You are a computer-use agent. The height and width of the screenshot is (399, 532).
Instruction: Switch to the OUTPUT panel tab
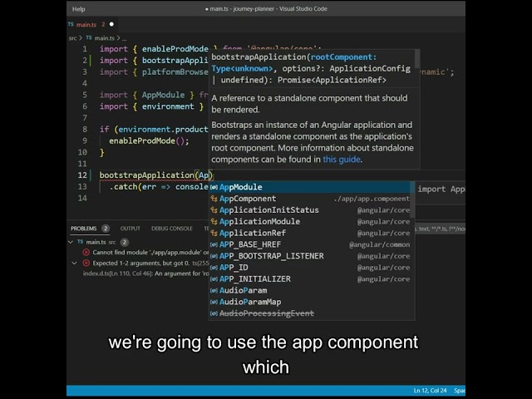[x=130, y=229]
